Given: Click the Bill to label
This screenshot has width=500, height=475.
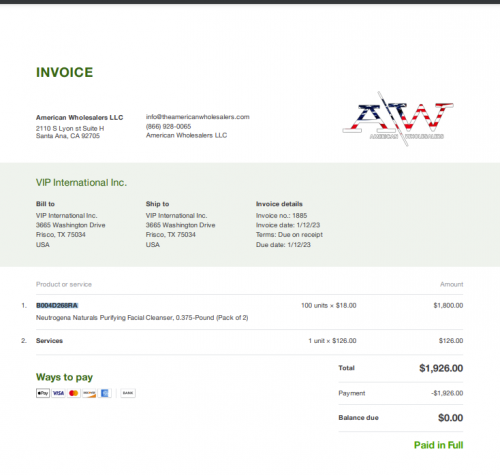Looking at the screenshot, I should point(45,204).
